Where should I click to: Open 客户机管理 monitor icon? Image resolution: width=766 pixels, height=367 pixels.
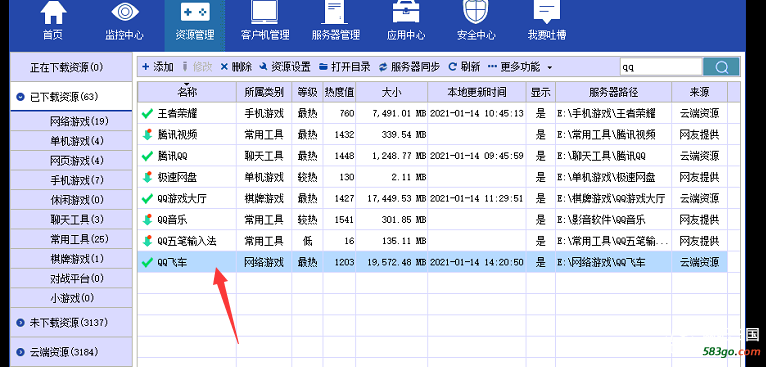(x=265, y=13)
